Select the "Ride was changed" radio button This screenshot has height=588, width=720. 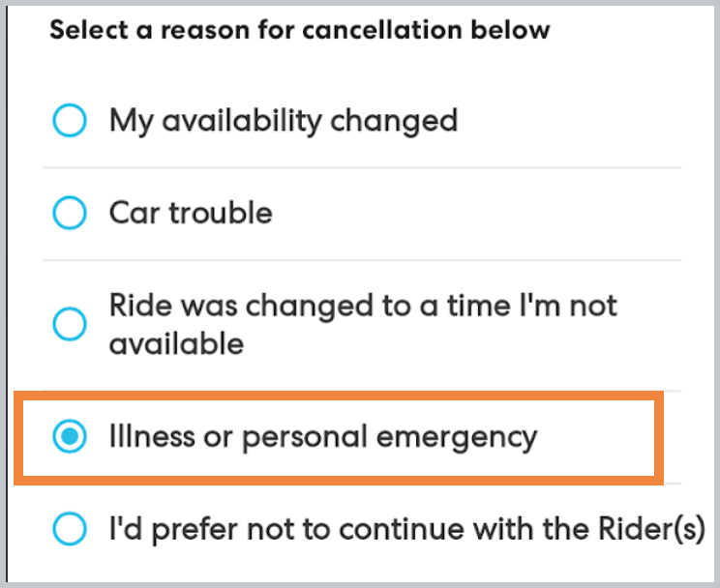[x=70, y=324]
